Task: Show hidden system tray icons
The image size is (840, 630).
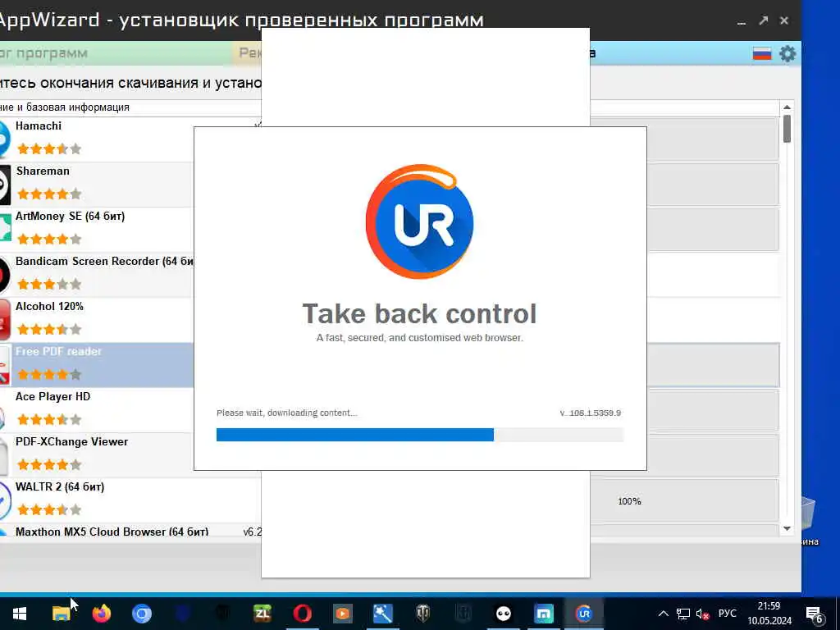Action: (663, 614)
